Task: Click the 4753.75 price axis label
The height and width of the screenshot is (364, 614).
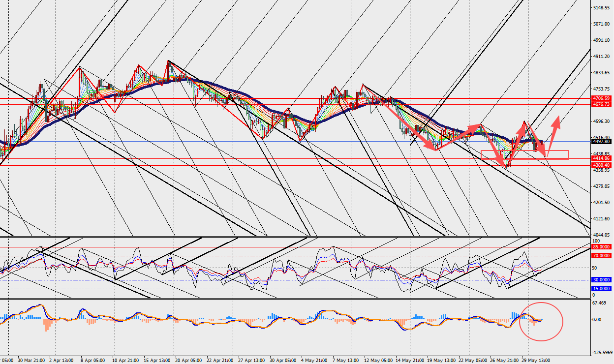Action: coord(602,89)
